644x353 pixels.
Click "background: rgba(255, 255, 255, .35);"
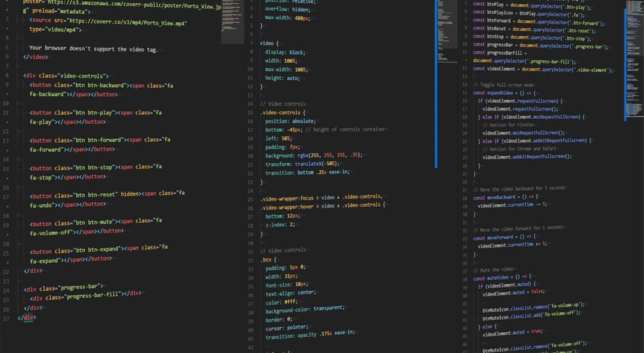[x=314, y=155]
